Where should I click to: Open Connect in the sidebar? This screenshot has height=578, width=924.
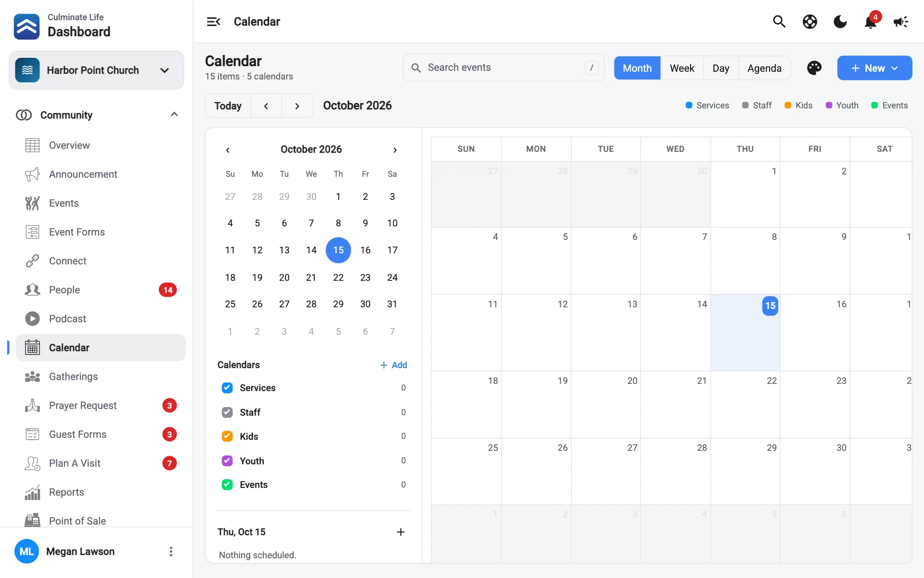click(101, 261)
